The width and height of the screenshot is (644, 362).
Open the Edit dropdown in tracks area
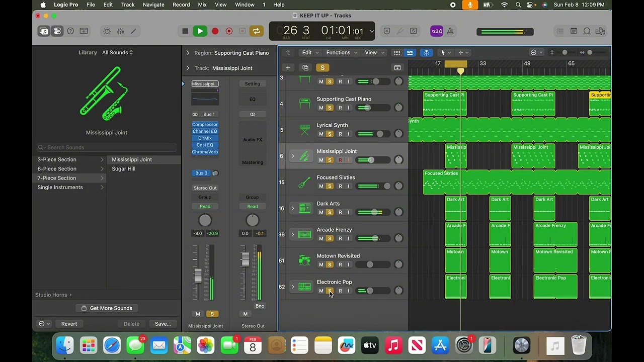click(x=309, y=53)
